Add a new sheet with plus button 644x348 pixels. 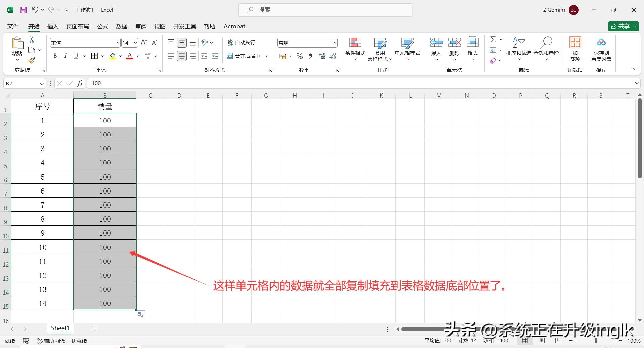click(96, 329)
